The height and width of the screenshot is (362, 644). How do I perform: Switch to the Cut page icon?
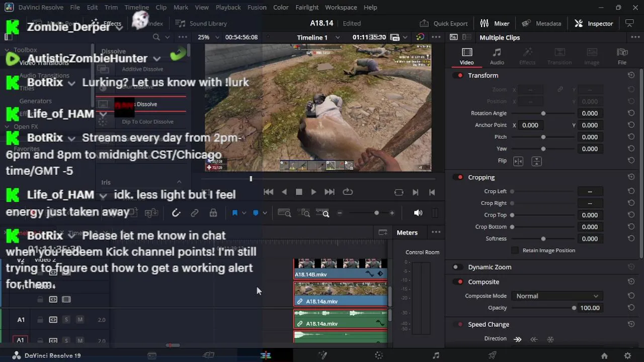209,355
